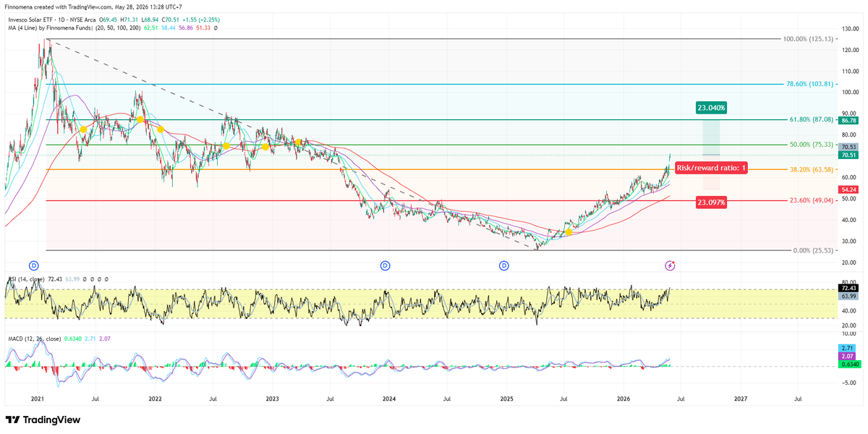The image size is (868, 434).
Task: Click the dividend D marker near 2024
Action: 386,266
